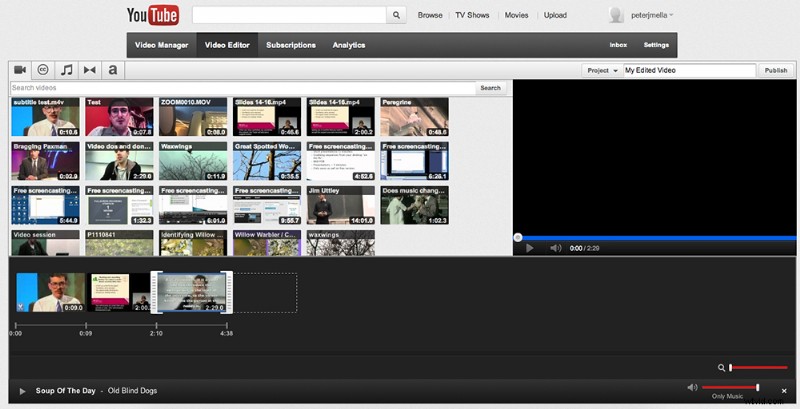
Task: Select the ZOOM0010.MOV thumbnail
Action: click(x=193, y=117)
